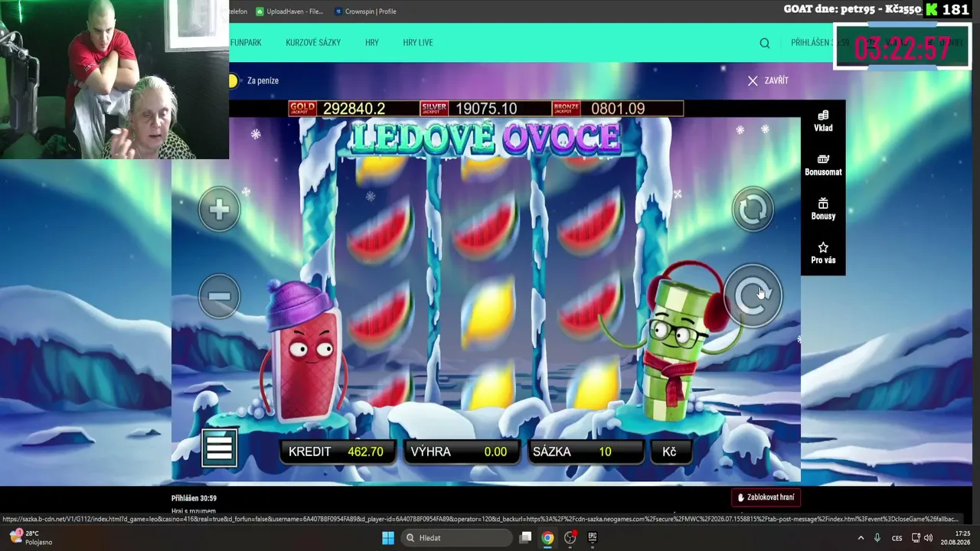This screenshot has width=980, height=551.
Task: Open the Hry Live menu item
Action: point(418,42)
